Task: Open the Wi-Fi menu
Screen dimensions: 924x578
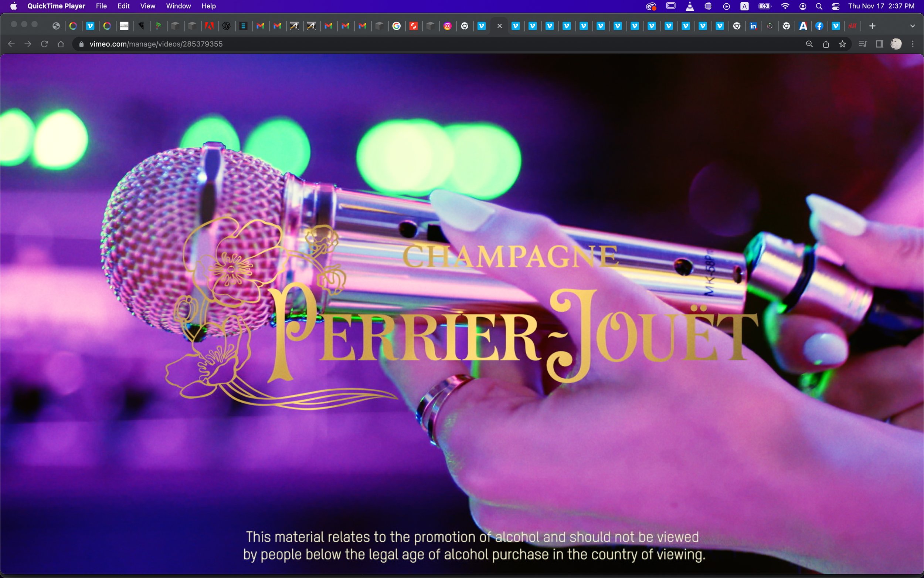Action: point(785,6)
